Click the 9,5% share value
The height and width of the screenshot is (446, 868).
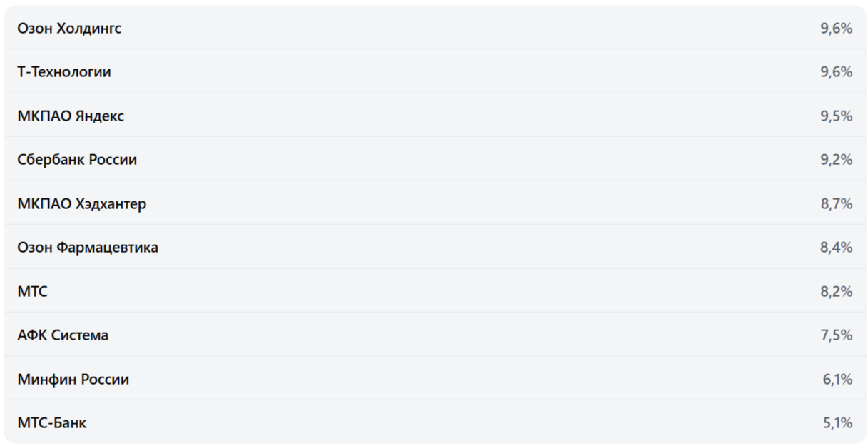(836, 116)
